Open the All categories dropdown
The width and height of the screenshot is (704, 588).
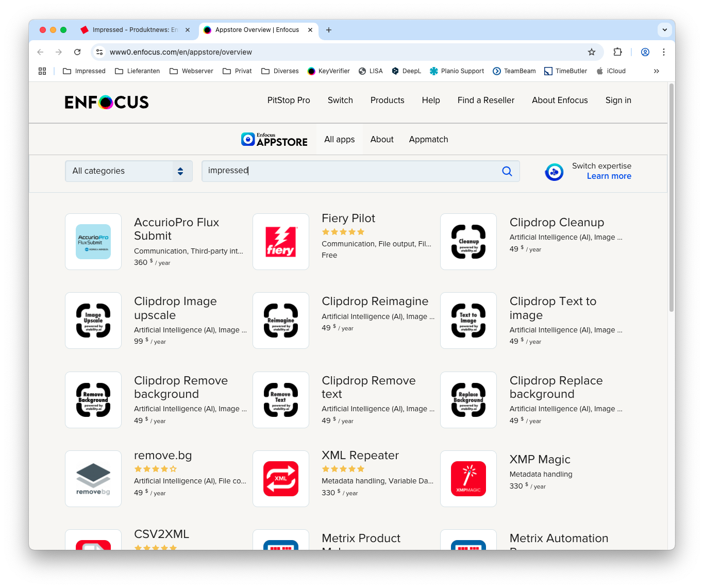coord(128,171)
